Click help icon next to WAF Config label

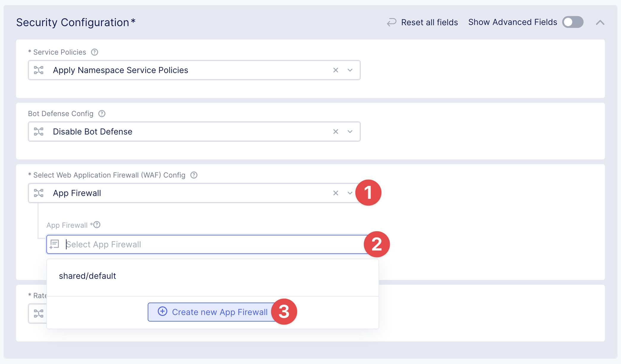(194, 175)
